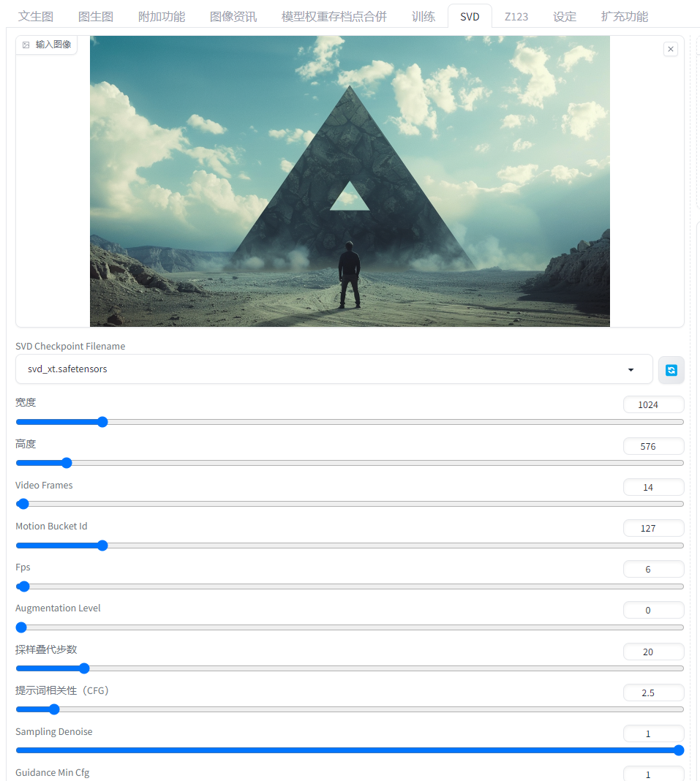
Task: Go to the 附加功能 tab
Action: pos(162,16)
